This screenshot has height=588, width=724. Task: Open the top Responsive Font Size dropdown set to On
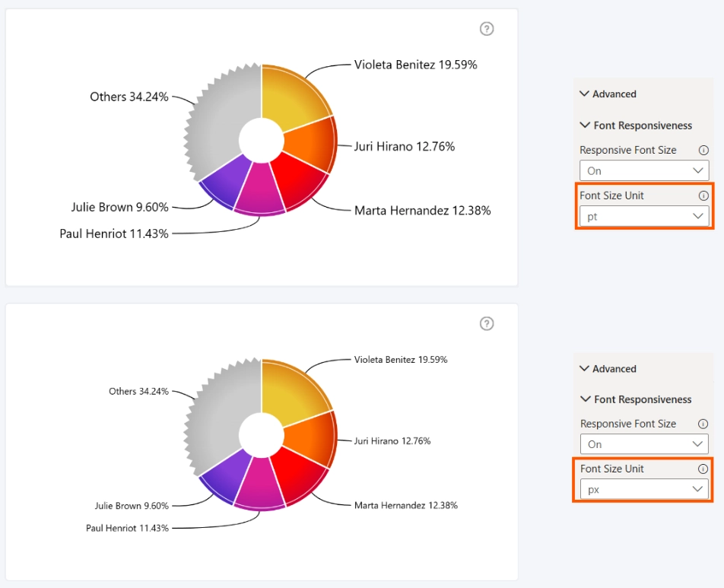(x=644, y=170)
